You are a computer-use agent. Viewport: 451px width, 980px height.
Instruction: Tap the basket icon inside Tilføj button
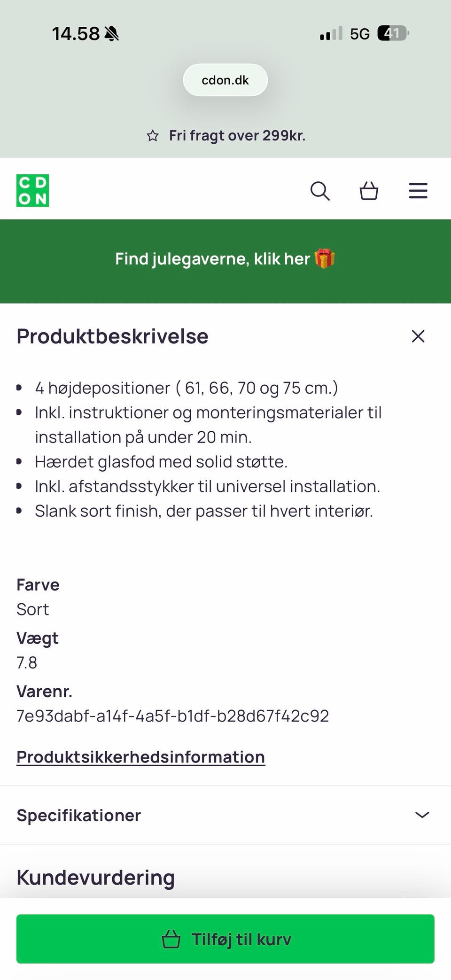[x=171, y=940]
